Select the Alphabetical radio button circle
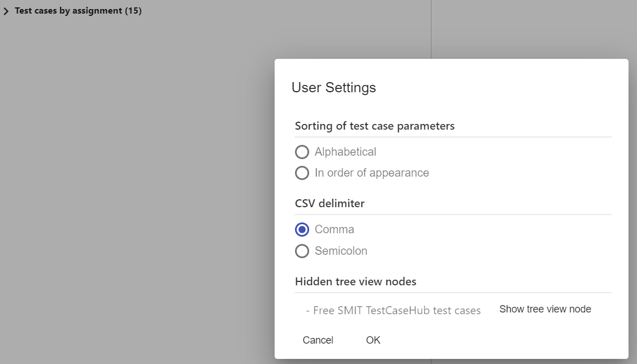637x364 pixels. coord(302,152)
